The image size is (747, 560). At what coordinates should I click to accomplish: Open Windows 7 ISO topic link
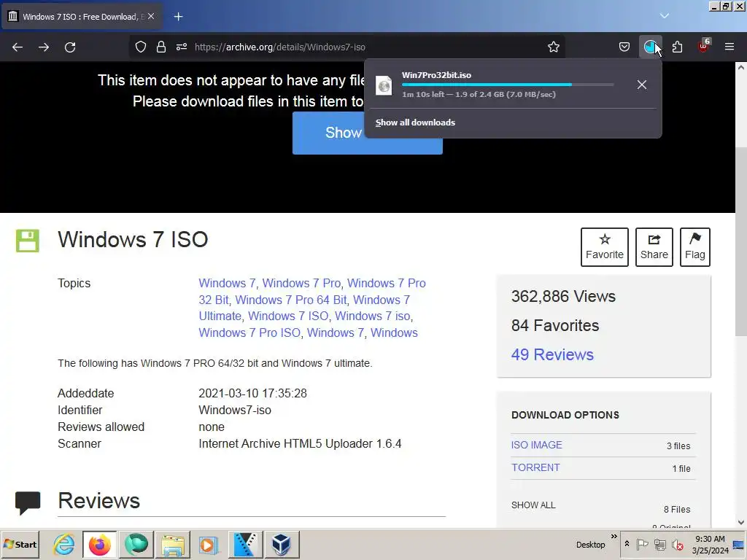(288, 316)
